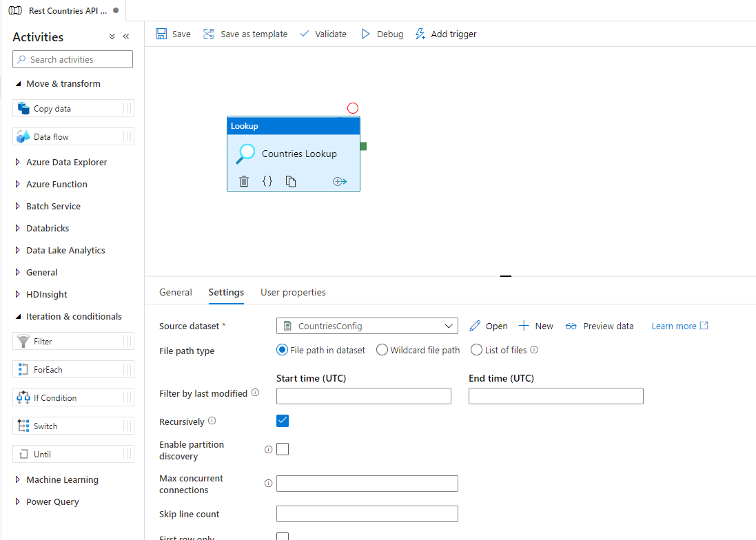This screenshot has width=756, height=540.
Task: Click the Lookup magnifier icon on canvas
Action: [245, 154]
